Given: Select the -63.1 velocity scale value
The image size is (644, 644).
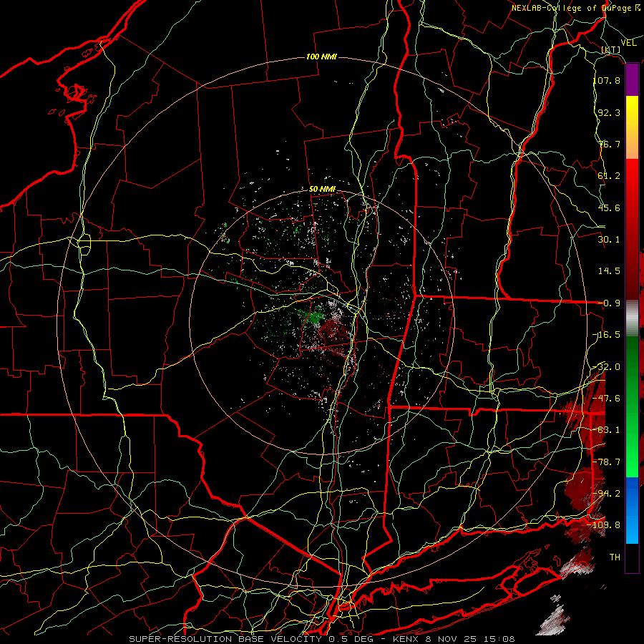Looking at the screenshot, I should point(607,430).
